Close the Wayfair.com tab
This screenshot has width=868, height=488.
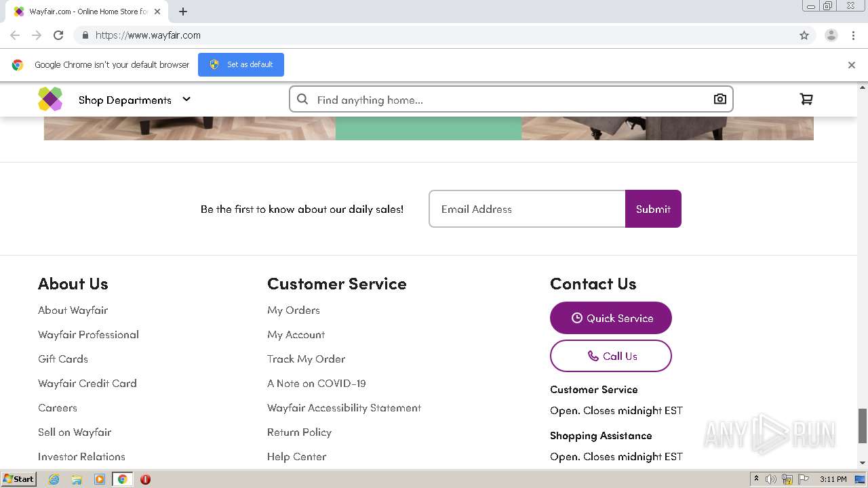click(157, 12)
